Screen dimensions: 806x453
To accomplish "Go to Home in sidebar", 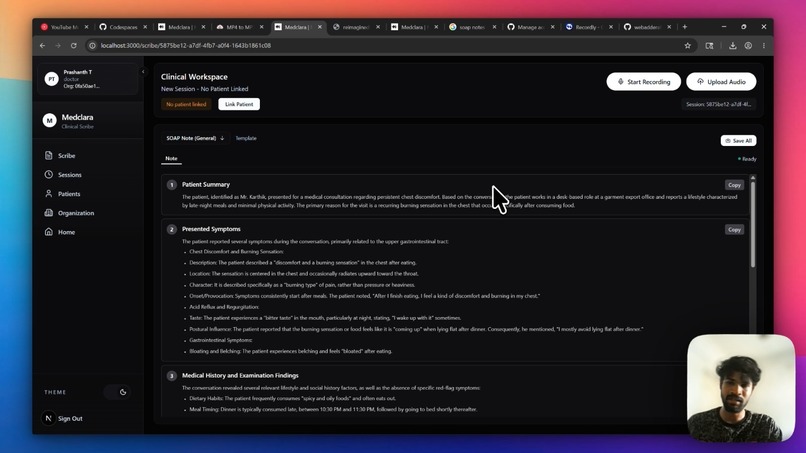I will click(66, 232).
